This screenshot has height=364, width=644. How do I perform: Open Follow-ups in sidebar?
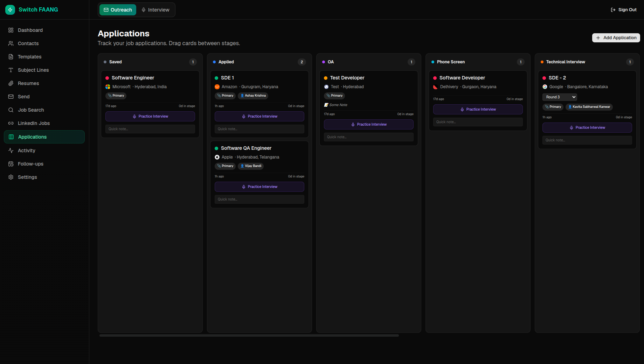coord(44,164)
